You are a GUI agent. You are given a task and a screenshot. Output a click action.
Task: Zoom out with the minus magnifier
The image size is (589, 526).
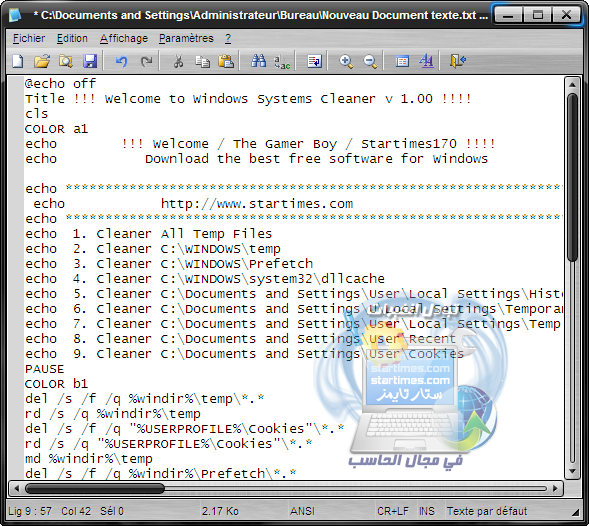click(370, 61)
